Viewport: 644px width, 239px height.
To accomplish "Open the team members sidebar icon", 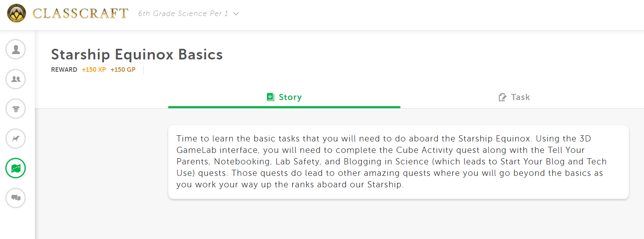I will [x=16, y=79].
